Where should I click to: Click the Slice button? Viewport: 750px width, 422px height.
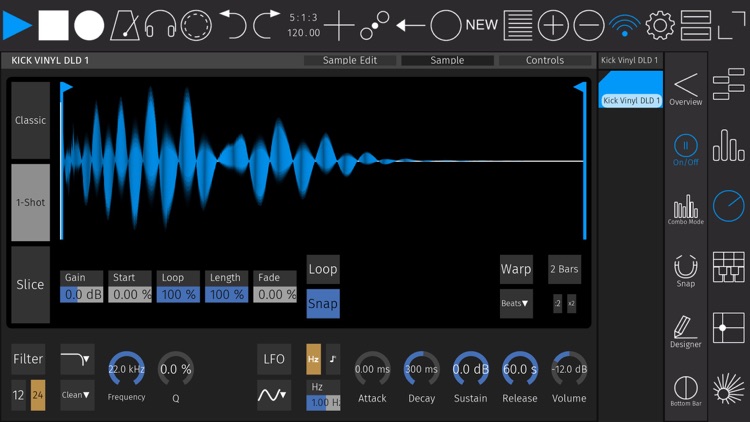(30, 285)
